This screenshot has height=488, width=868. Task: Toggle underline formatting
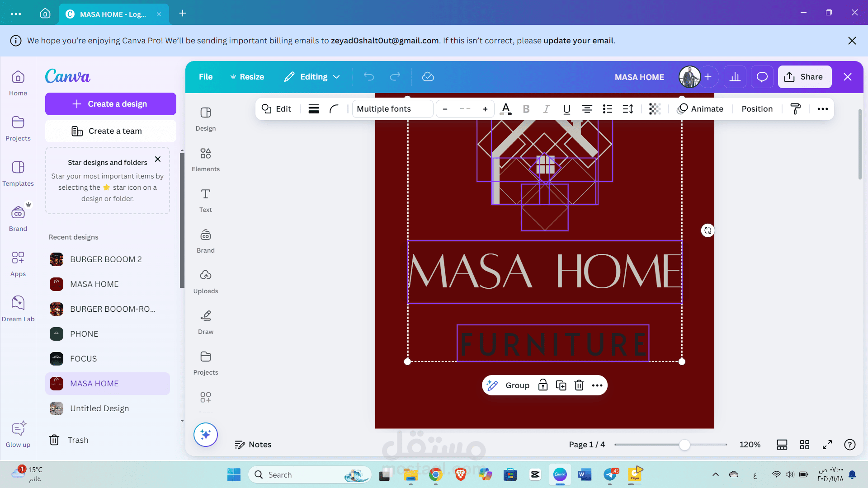pos(566,109)
